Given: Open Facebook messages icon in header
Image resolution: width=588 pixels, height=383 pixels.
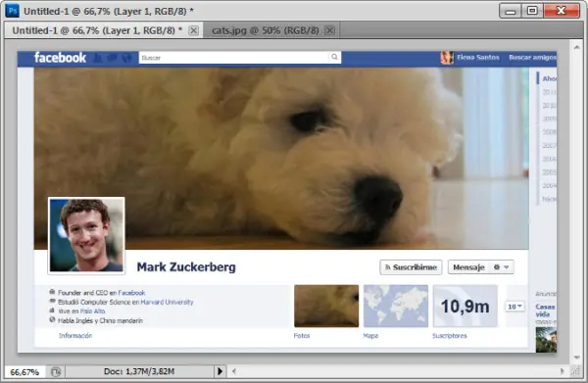Looking at the screenshot, I should tap(113, 58).
